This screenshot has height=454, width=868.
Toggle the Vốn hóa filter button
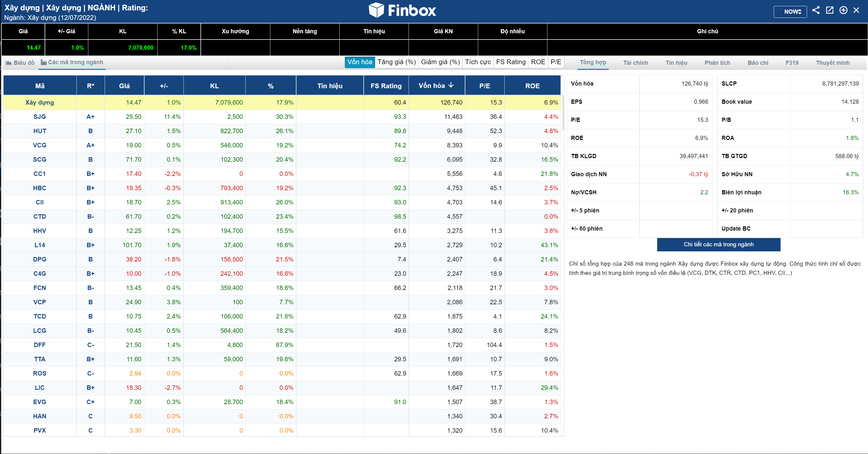coord(360,62)
